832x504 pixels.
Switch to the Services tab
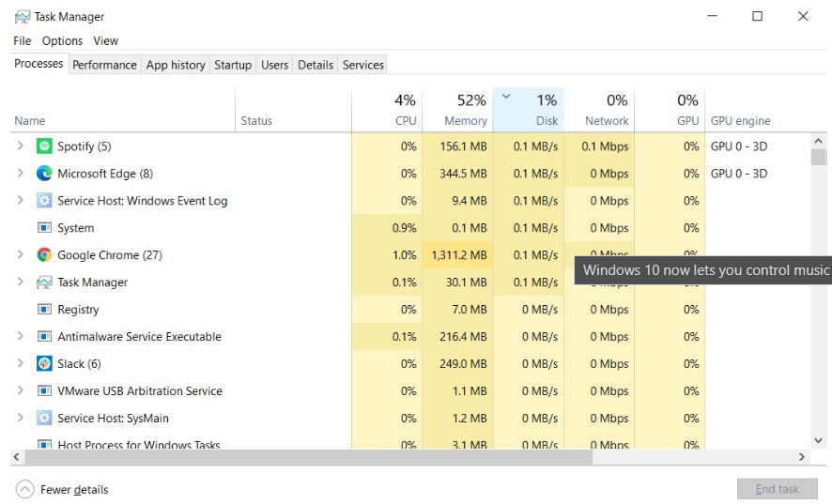(x=363, y=65)
